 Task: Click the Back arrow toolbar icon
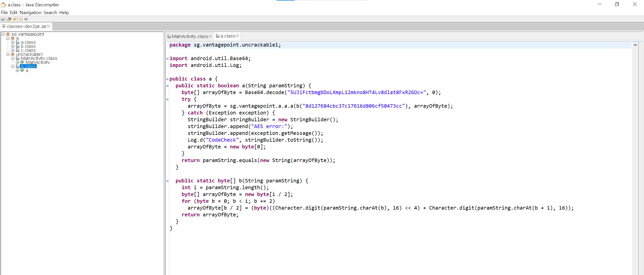click(21, 19)
